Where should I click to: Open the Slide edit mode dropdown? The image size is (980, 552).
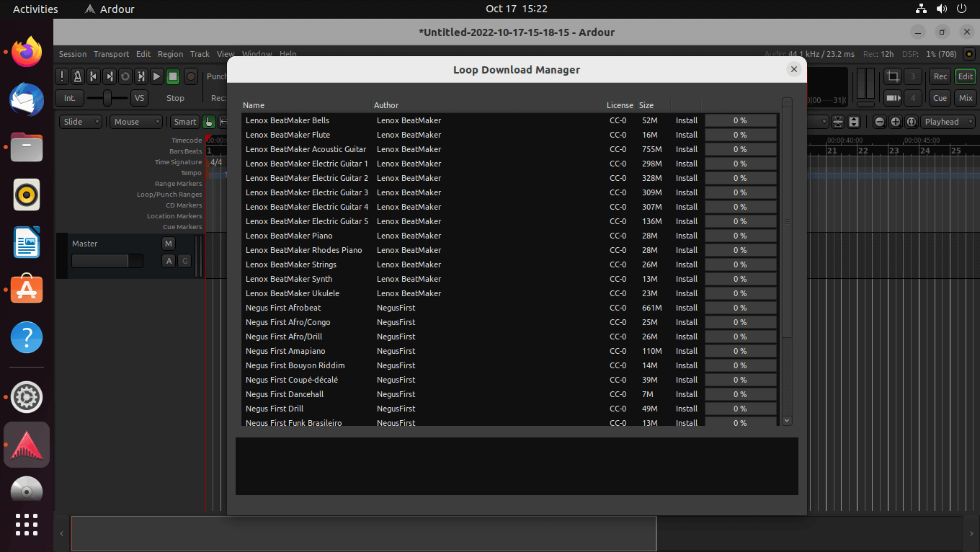click(80, 122)
